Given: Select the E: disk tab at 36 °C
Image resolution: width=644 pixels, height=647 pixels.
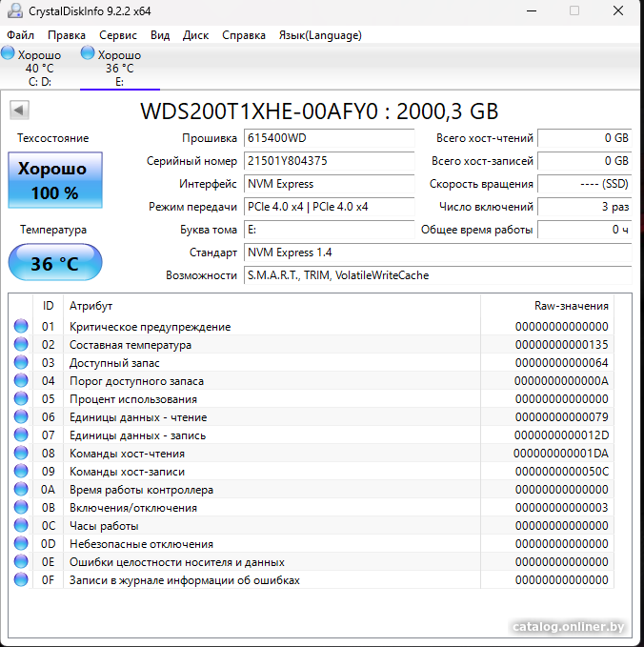Looking at the screenshot, I should coord(120,68).
